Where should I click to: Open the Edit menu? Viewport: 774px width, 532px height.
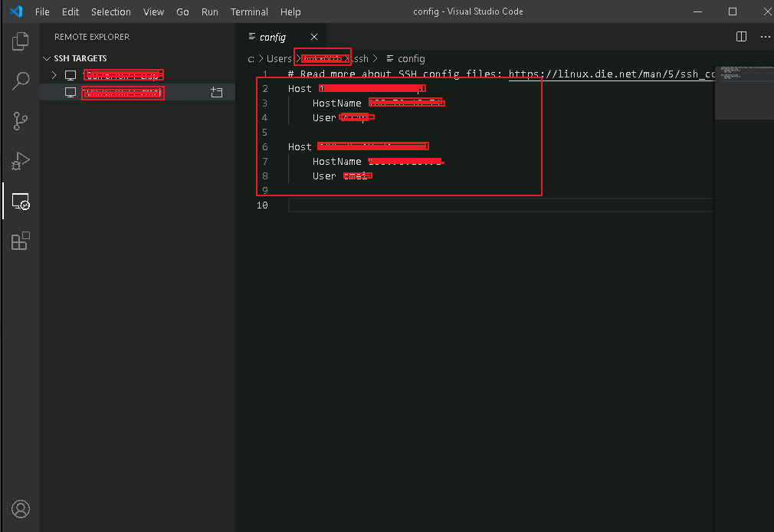70,11
